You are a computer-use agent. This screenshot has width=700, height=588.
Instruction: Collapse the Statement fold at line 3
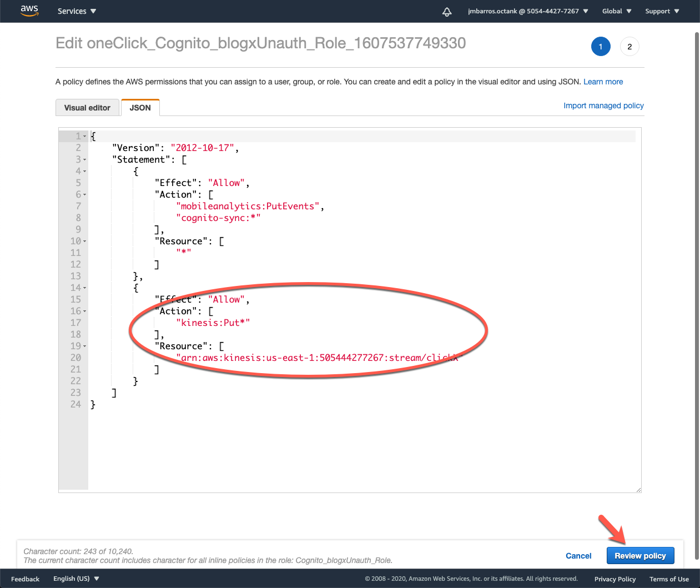[x=85, y=160]
